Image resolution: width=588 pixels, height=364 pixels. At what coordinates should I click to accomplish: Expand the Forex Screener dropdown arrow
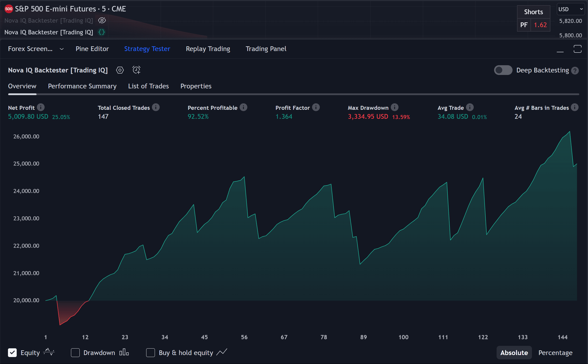pyautogui.click(x=62, y=49)
